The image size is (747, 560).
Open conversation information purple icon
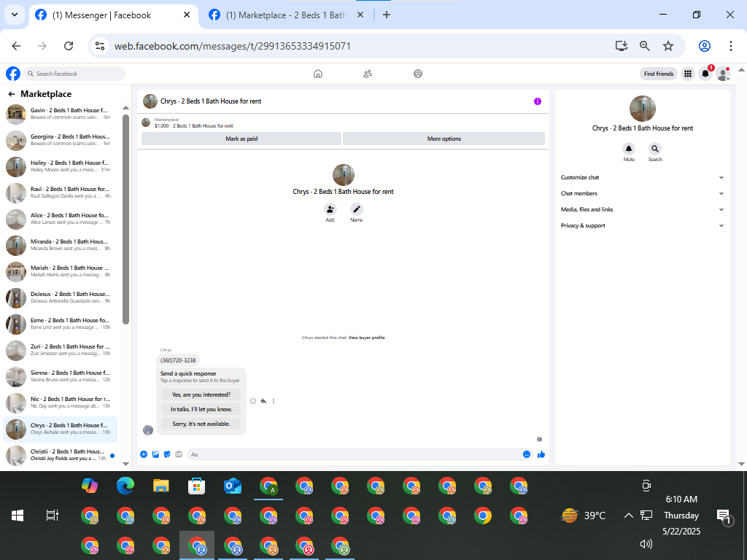coord(538,101)
